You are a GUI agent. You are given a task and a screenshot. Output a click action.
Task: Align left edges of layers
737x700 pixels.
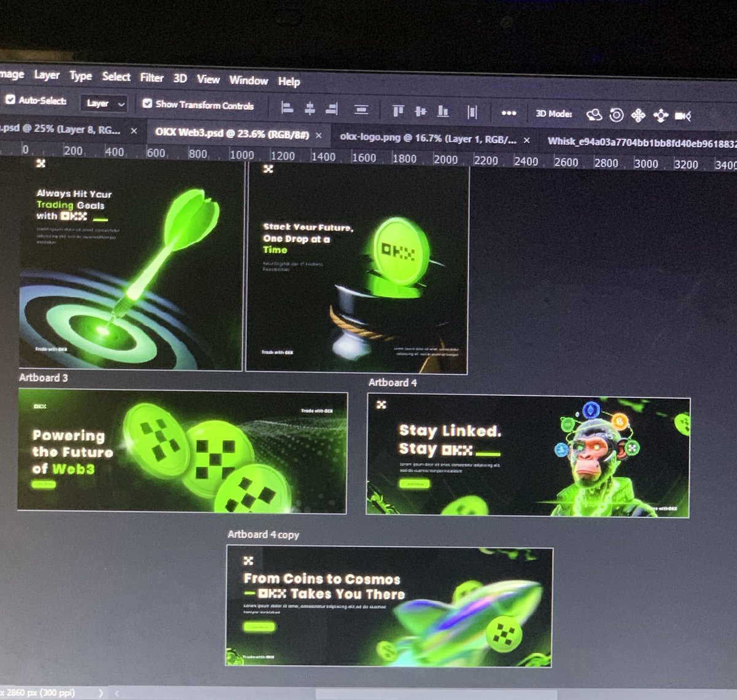click(x=287, y=108)
